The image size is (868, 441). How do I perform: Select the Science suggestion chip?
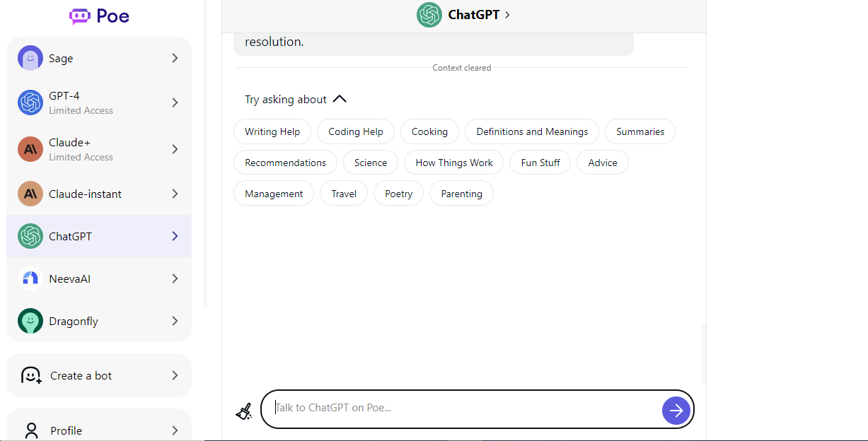click(x=371, y=163)
